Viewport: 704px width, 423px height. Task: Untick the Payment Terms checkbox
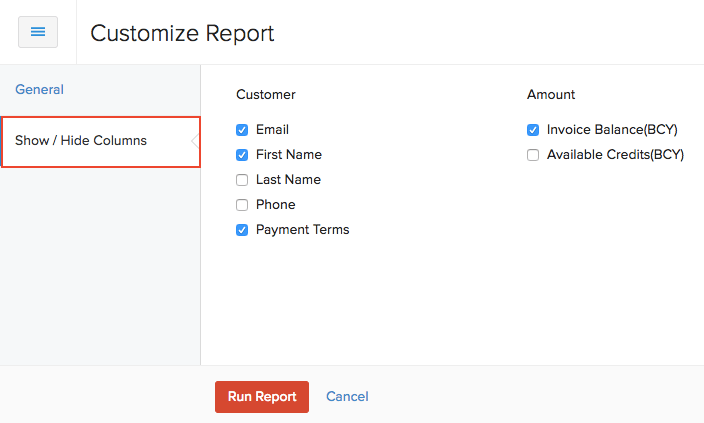coord(242,230)
